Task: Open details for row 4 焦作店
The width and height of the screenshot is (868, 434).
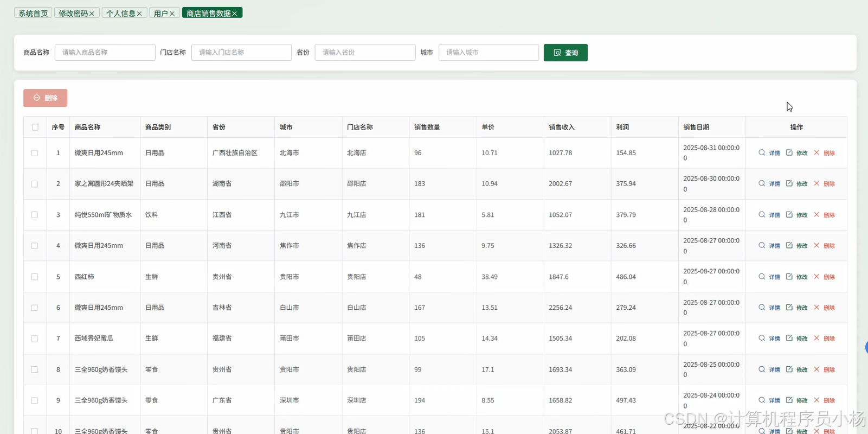Action: coord(769,246)
